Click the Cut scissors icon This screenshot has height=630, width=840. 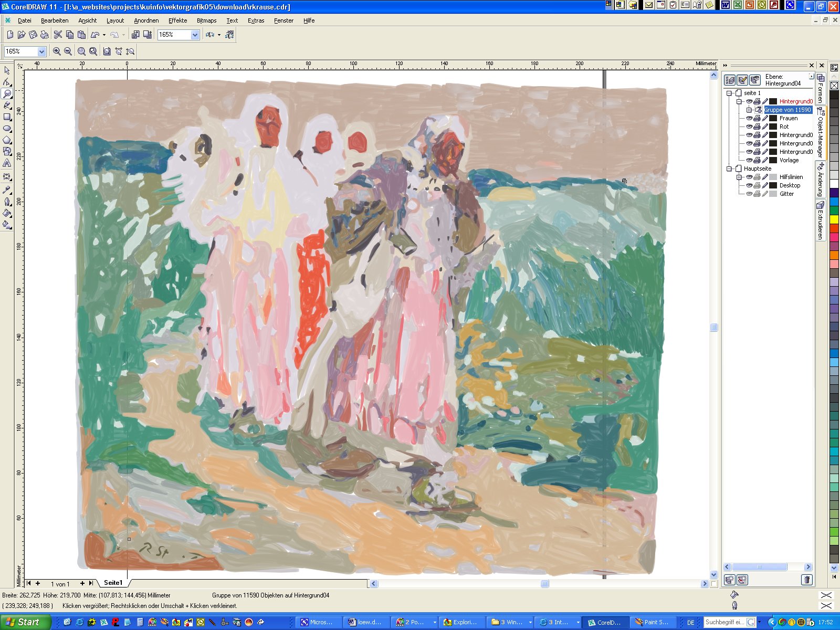(x=58, y=35)
